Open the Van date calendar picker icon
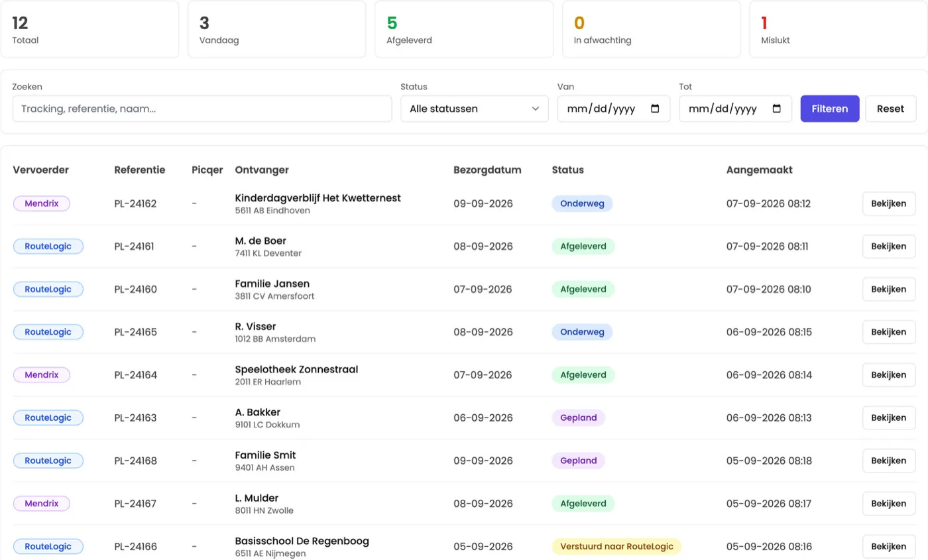Viewport: 928px width, 560px height. click(x=655, y=109)
